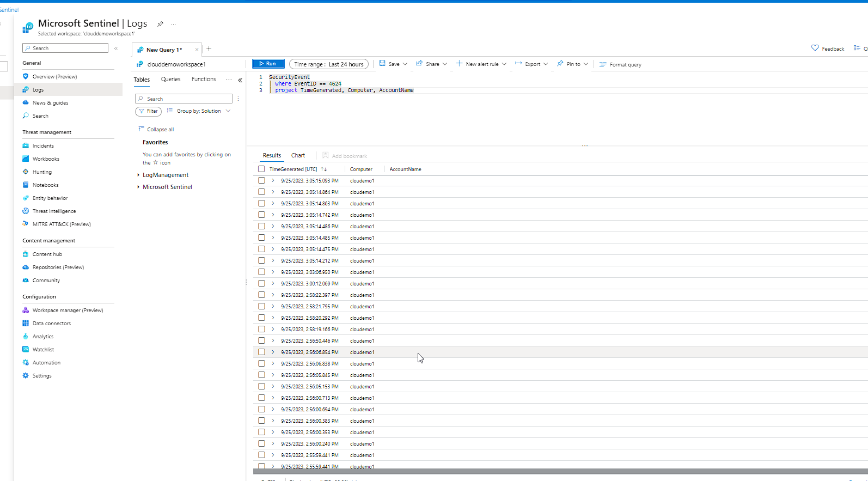Check the row for 2:56:06.854 PM
Viewport: 868px width, 481px height.
point(261,352)
